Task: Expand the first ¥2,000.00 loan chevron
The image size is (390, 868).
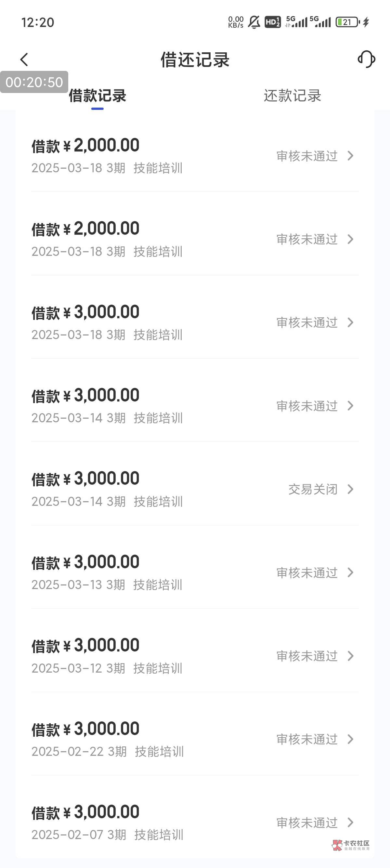Action: [351, 156]
